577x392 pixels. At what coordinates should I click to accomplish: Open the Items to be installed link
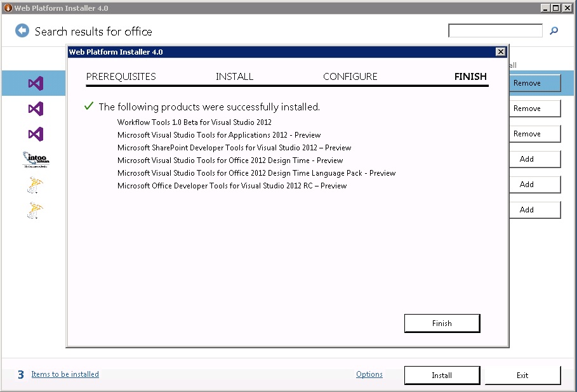click(65, 374)
